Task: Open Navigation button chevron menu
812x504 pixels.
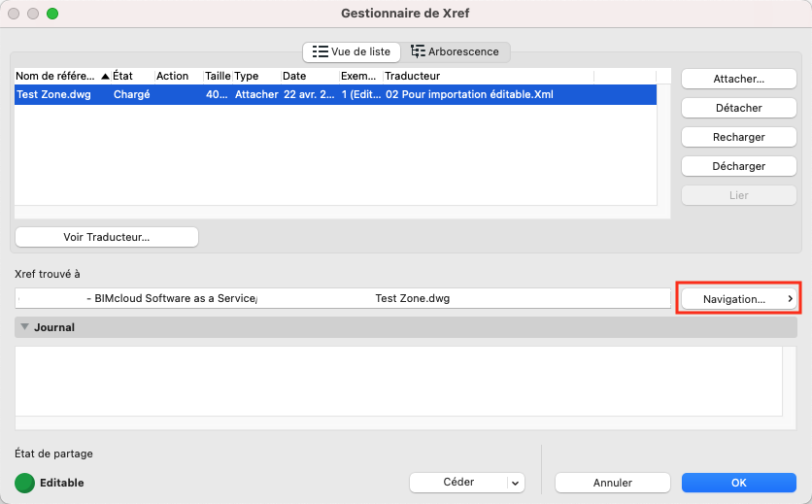Action: pyautogui.click(x=791, y=299)
